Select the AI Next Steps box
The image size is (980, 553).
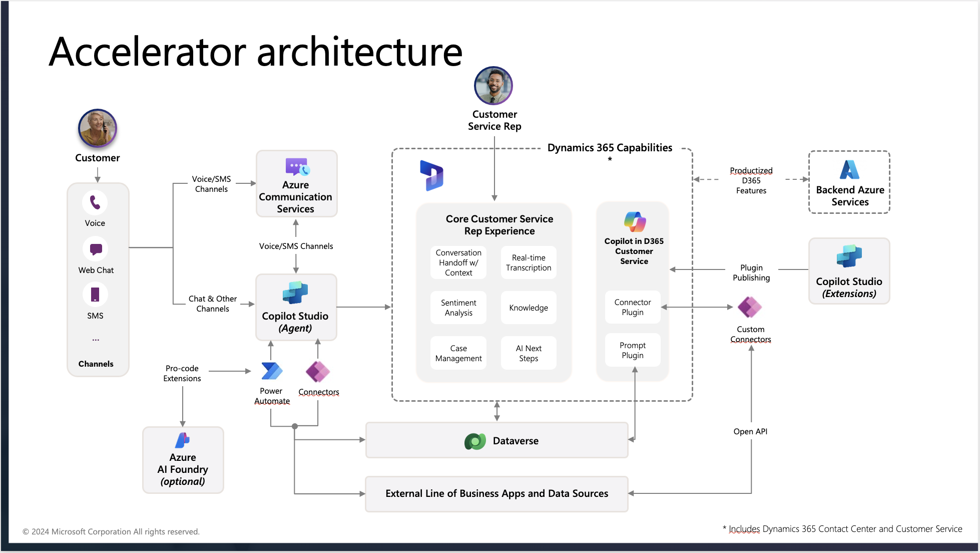pyautogui.click(x=529, y=353)
